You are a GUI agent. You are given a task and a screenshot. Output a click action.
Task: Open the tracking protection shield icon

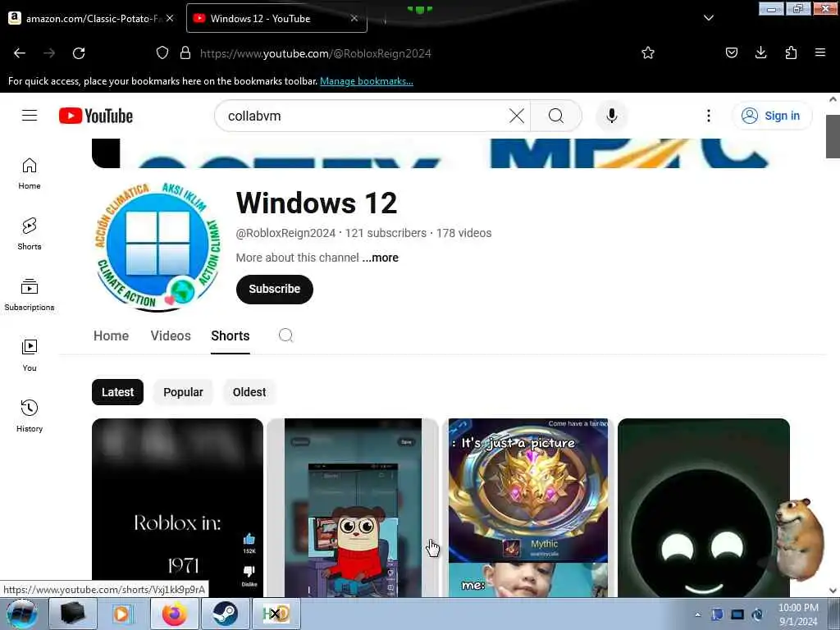click(162, 52)
